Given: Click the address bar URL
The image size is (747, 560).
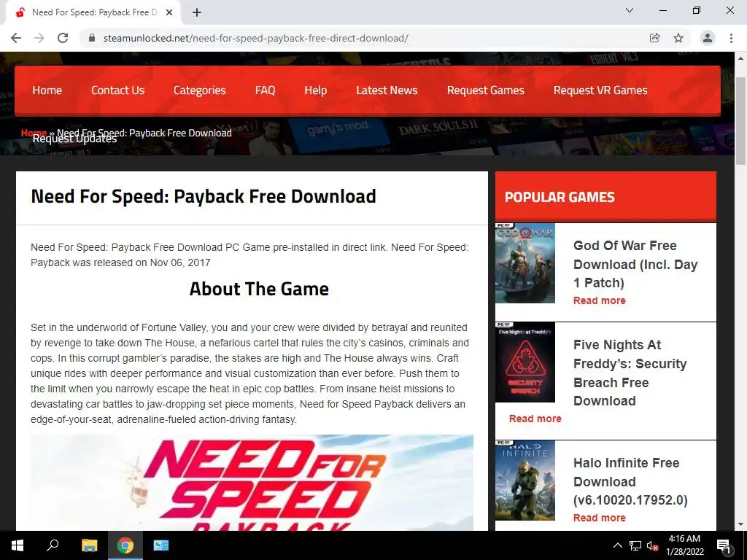Looking at the screenshot, I should [256, 38].
